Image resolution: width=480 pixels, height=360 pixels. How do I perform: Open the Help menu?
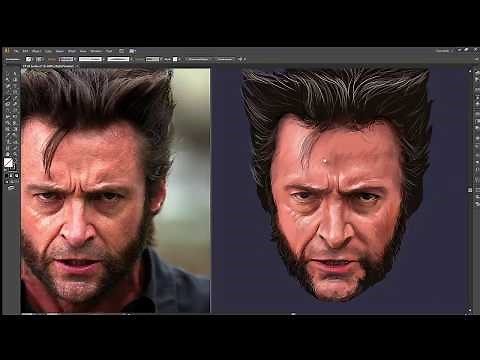[109, 51]
